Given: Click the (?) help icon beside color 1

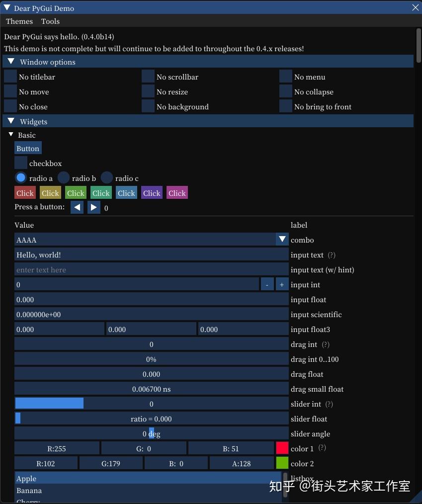Looking at the screenshot, I should 322,448.
